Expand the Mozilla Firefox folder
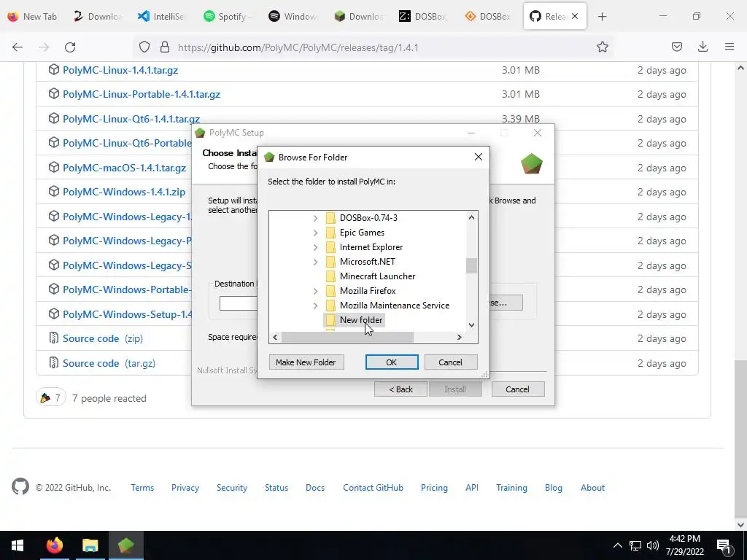Image resolution: width=747 pixels, height=560 pixels. [315, 291]
